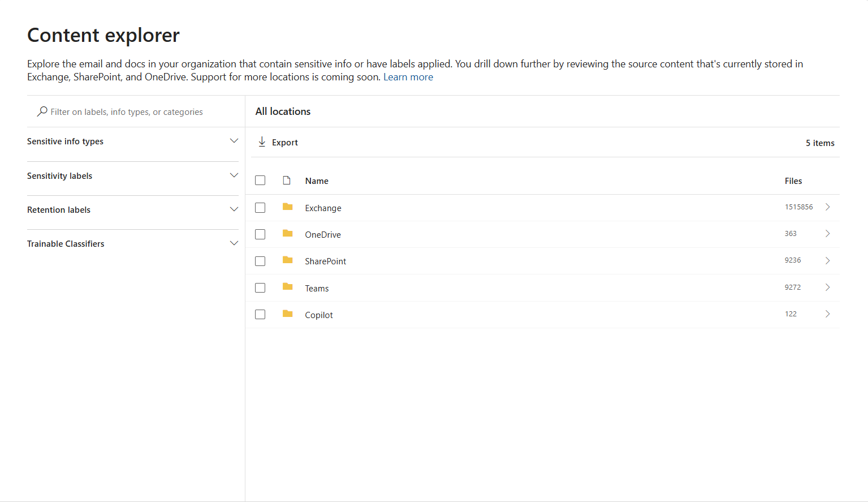Expand the Sensitivity labels section

(x=234, y=175)
